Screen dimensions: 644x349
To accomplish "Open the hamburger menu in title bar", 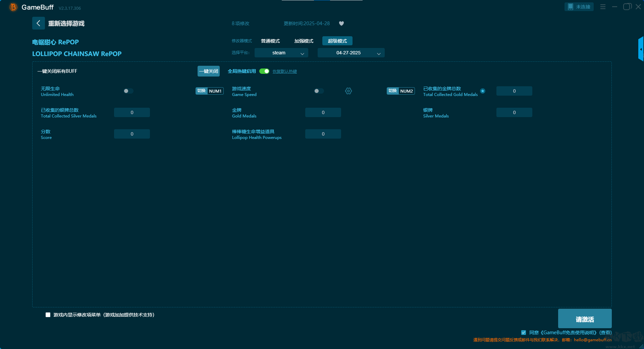I will point(603,7).
